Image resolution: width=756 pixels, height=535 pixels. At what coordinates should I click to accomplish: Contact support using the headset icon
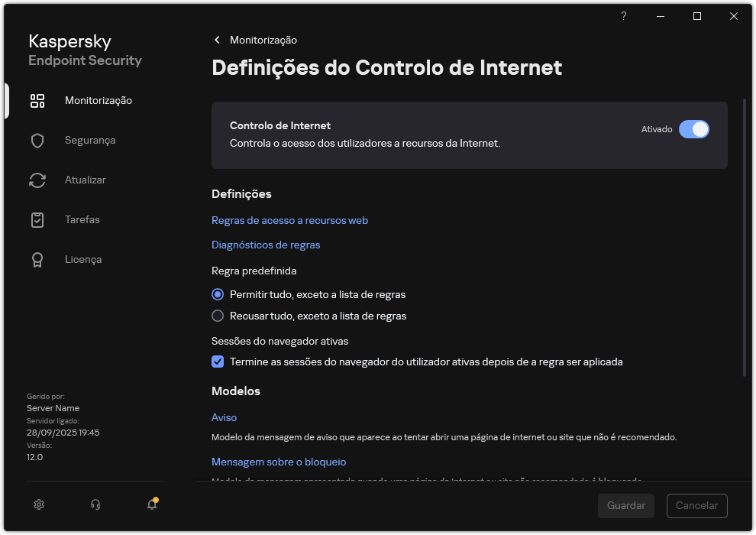pyautogui.click(x=95, y=504)
